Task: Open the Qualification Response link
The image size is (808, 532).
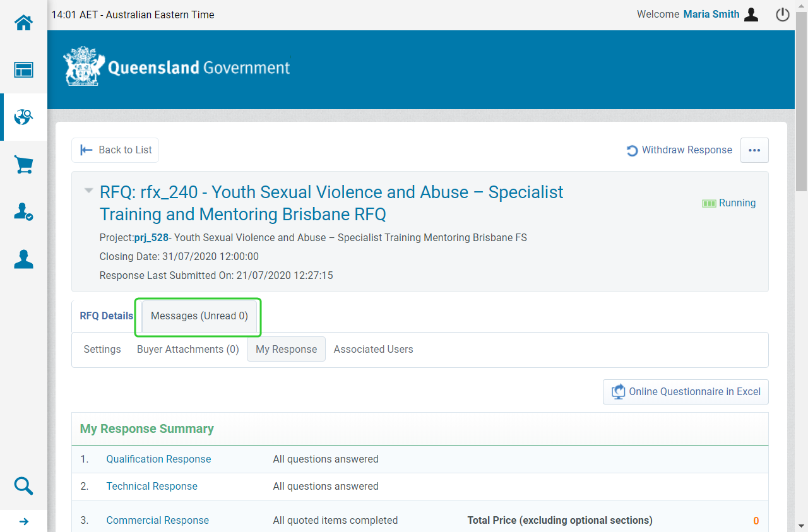Action: [158, 459]
